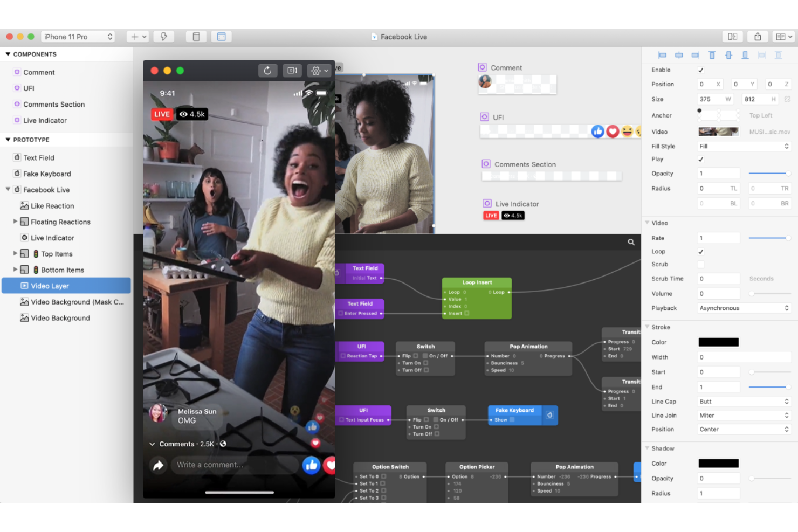Click the Volume slider
This screenshot has height=532, width=798.
tap(769, 294)
